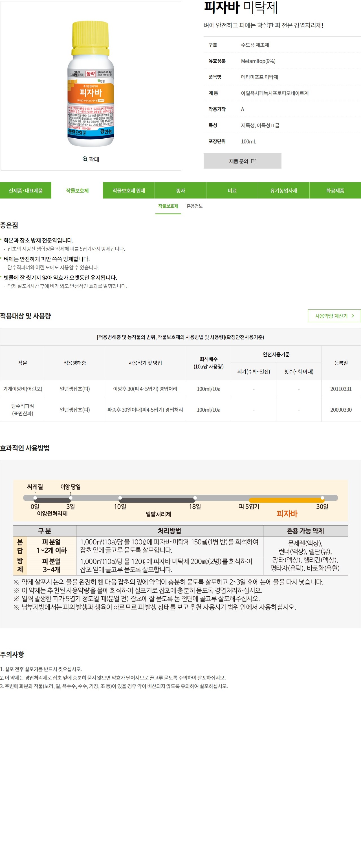Click the 희석배수 (10a당 사용량) header

pos(209,363)
